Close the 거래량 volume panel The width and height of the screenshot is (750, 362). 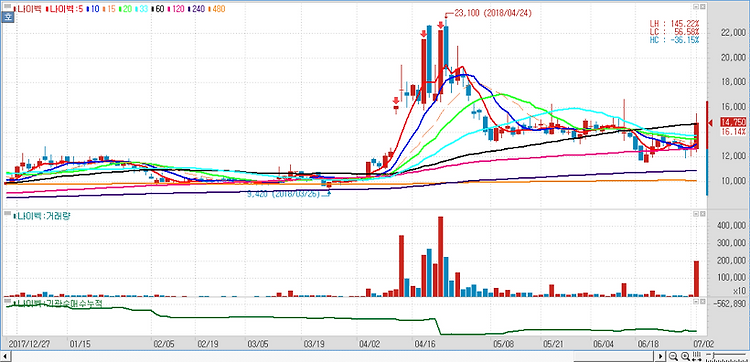[x=702, y=214]
